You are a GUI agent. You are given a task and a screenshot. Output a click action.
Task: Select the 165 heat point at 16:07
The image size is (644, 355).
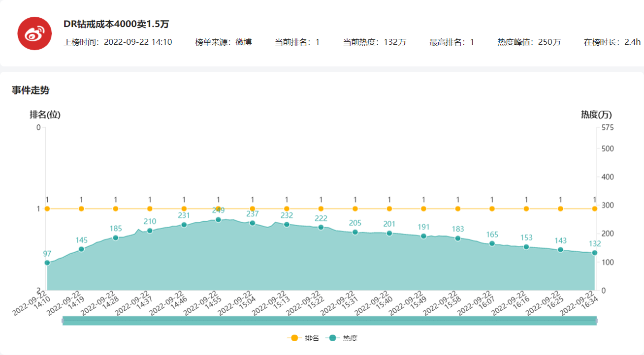tap(492, 243)
